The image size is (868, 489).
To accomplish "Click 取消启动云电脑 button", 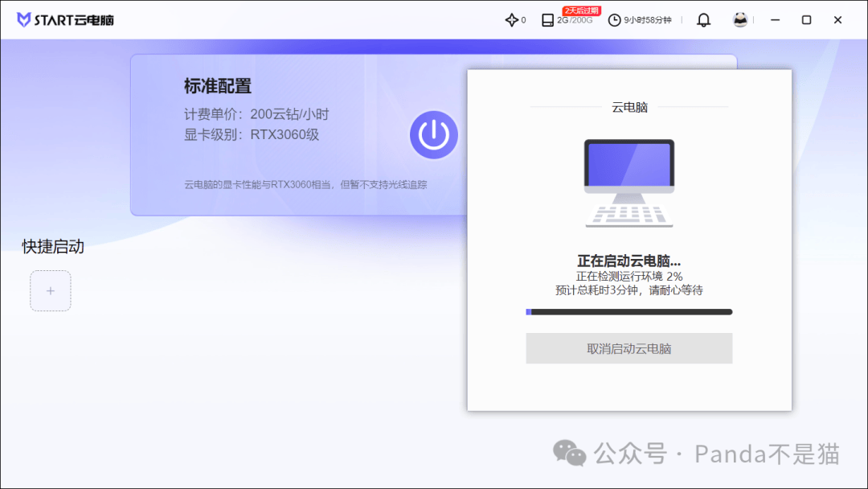I will (x=628, y=348).
